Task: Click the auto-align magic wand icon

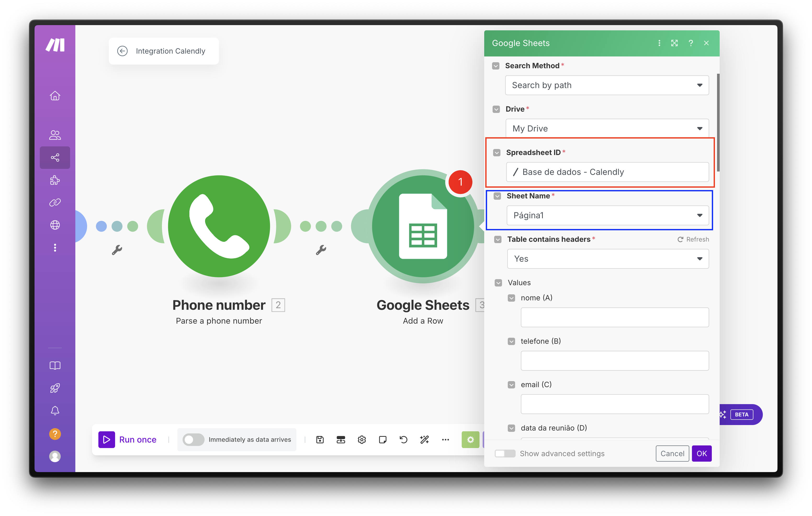Action: 424,439
